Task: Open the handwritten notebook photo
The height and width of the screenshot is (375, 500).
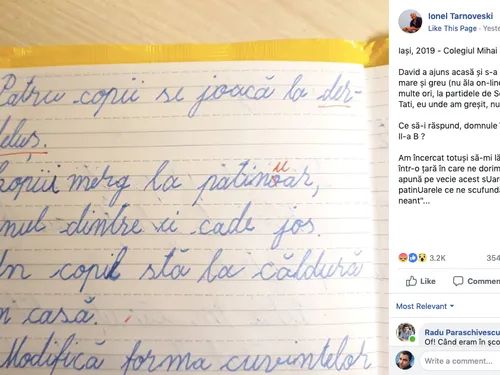Action: [x=194, y=187]
